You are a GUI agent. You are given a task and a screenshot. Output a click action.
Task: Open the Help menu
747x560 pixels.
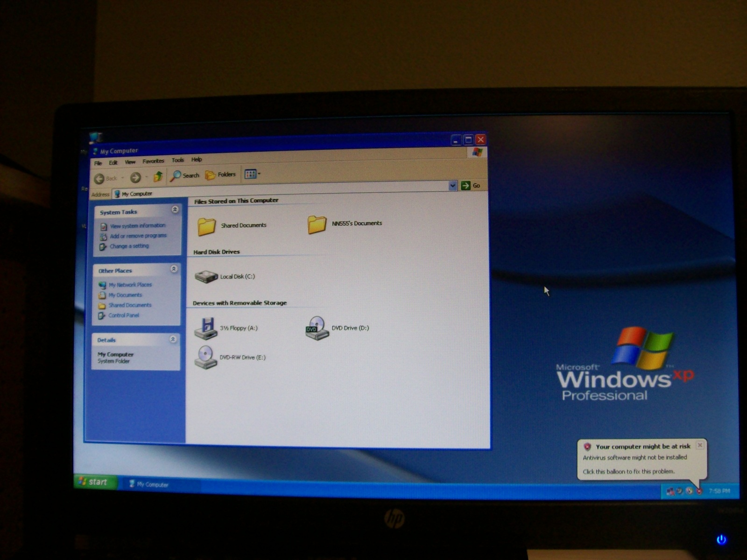click(x=197, y=160)
